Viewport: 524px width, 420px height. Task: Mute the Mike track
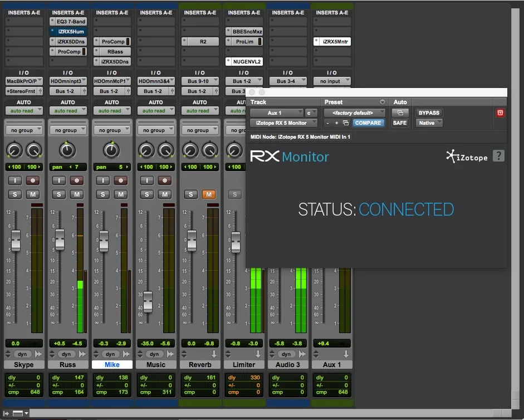[x=121, y=194]
